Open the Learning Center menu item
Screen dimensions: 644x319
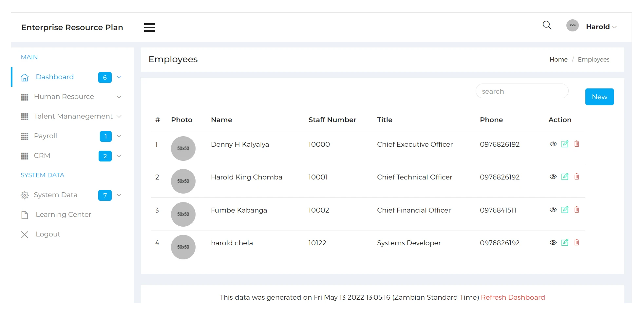[63, 215]
